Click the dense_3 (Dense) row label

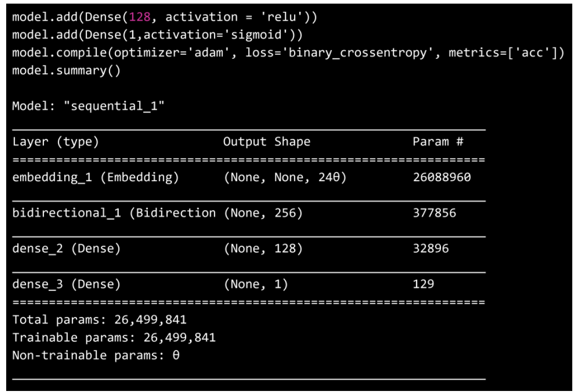(66, 284)
